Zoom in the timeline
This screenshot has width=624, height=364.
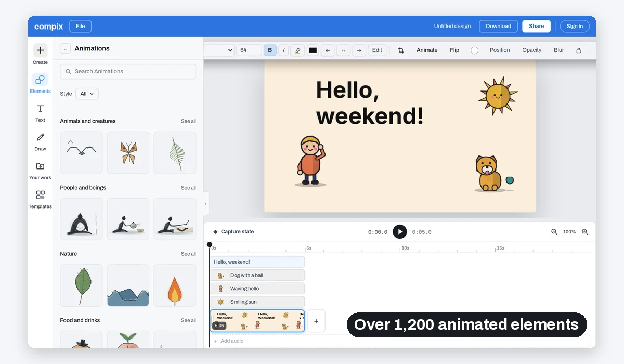[x=585, y=232]
